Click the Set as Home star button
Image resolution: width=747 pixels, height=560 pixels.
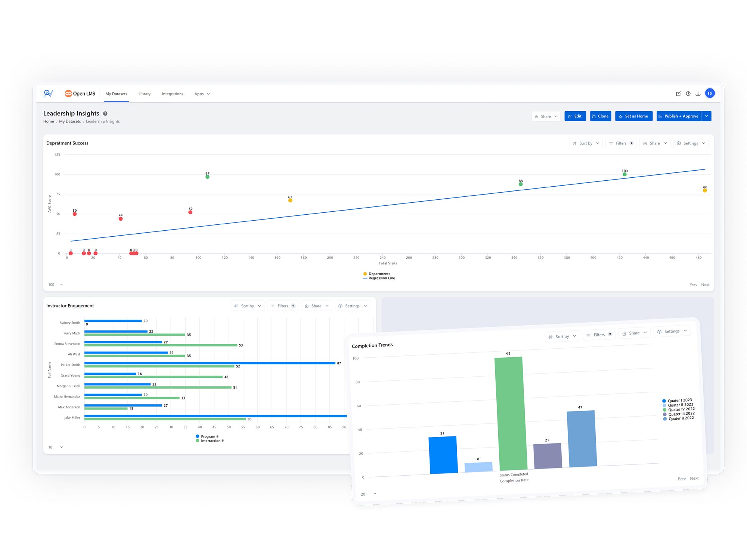633,116
